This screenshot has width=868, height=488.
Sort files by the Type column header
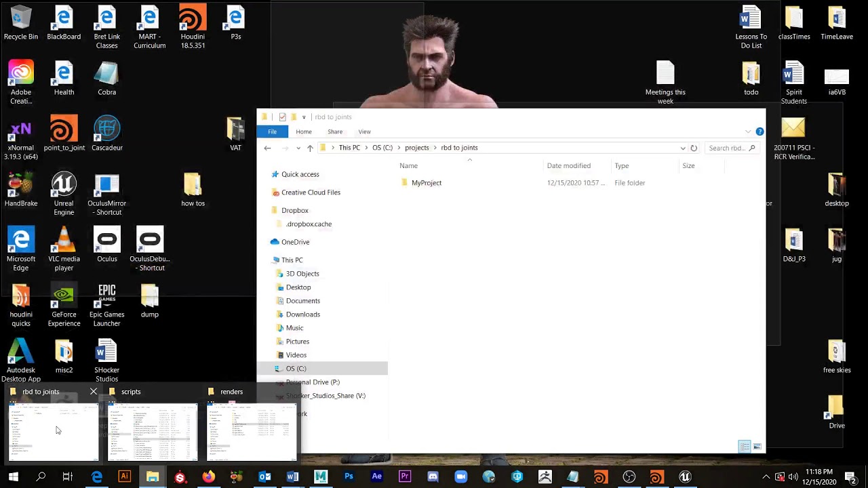pos(645,166)
